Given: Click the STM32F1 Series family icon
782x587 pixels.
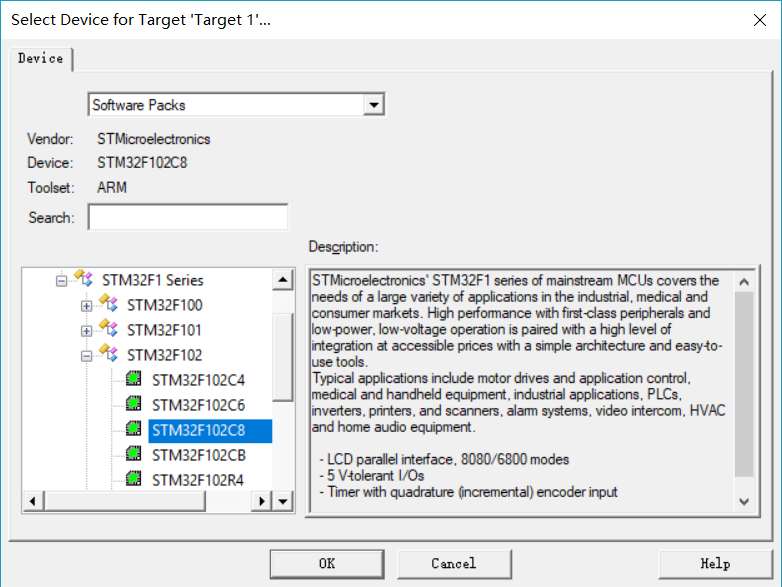Looking at the screenshot, I should [83, 278].
